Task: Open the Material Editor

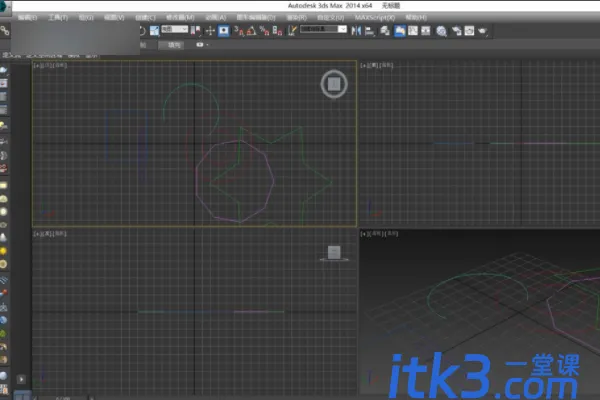Action: point(441,31)
